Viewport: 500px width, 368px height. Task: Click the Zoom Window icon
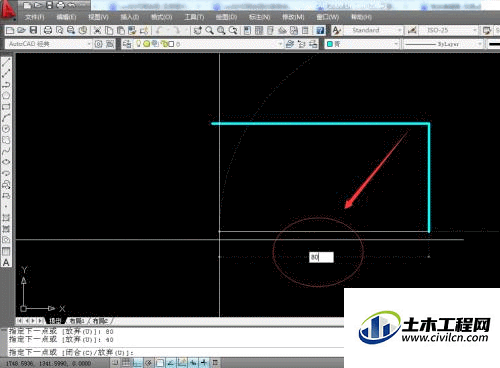tap(221, 31)
